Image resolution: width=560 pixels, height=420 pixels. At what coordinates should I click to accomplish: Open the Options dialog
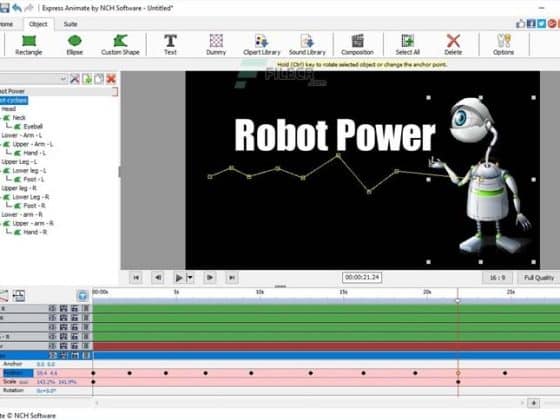[x=503, y=45]
